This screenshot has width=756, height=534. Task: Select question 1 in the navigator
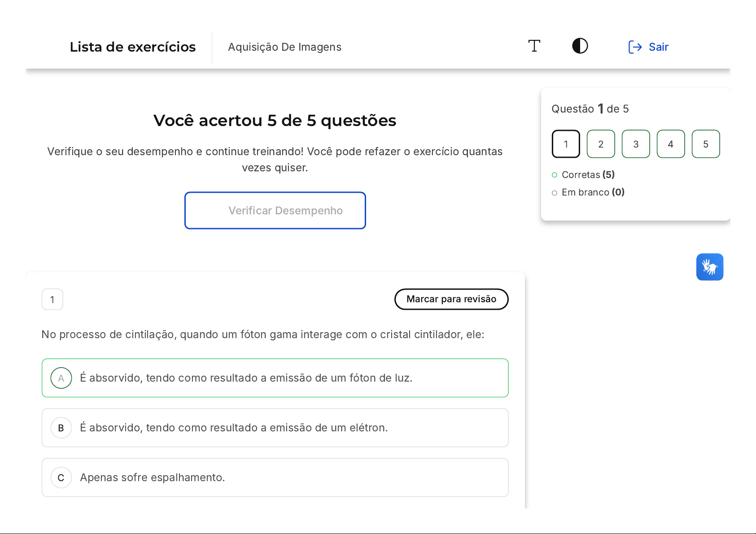[x=566, y=144]
